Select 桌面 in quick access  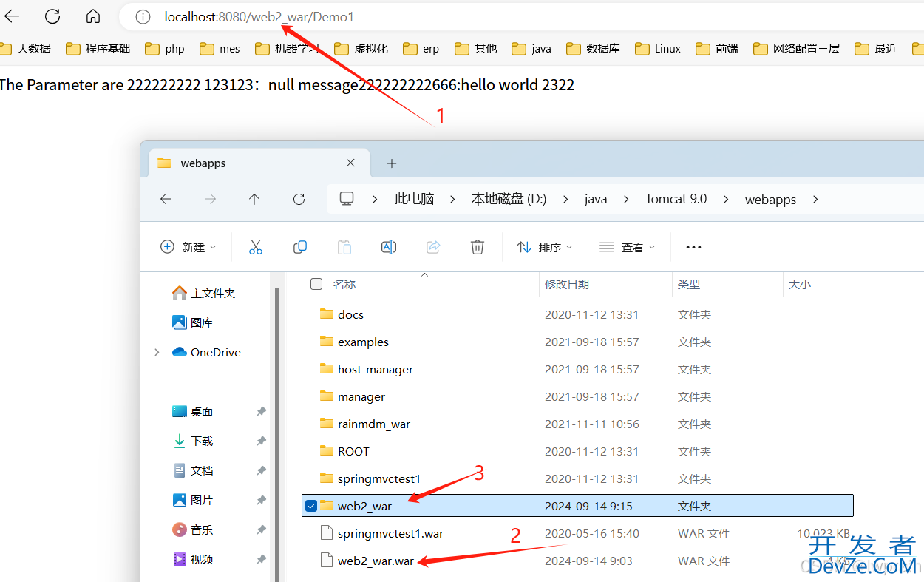coord(193,411)
